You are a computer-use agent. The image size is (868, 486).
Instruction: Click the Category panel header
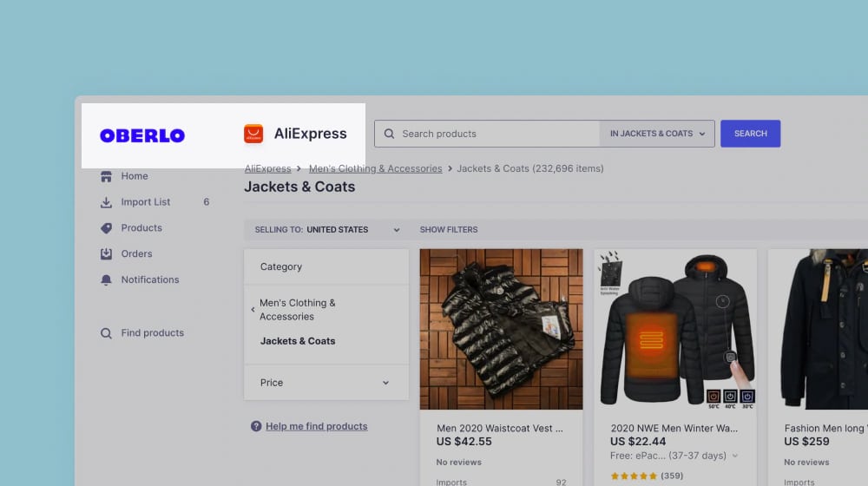(x=326, y=266)
